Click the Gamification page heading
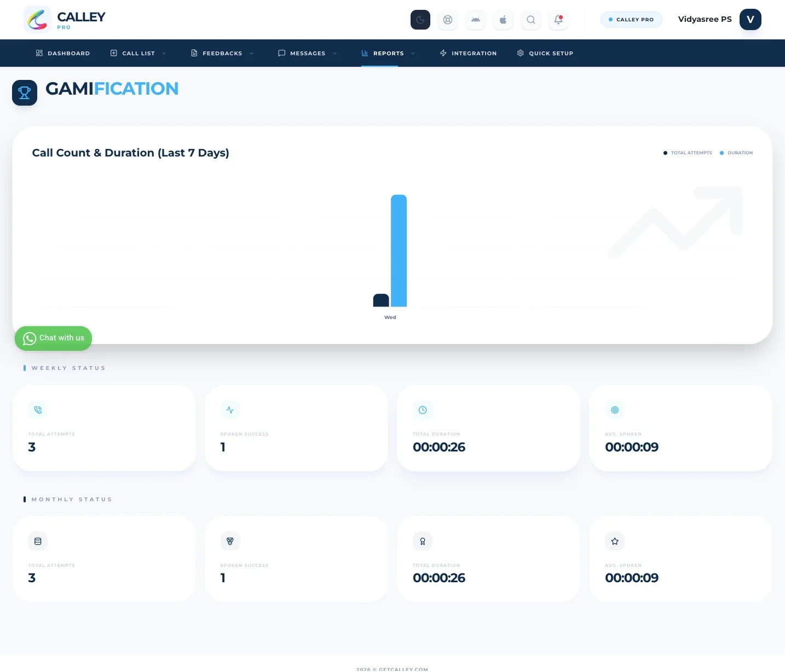 [112, 89]
